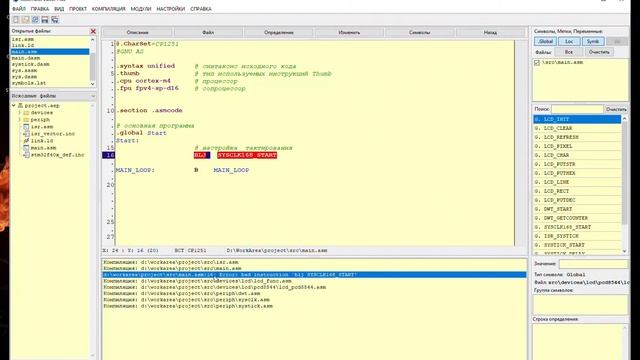The height and width of the screenshot is (360, 640).
Task: Click the save diskette toolbar icon
Action: point(45,20)
